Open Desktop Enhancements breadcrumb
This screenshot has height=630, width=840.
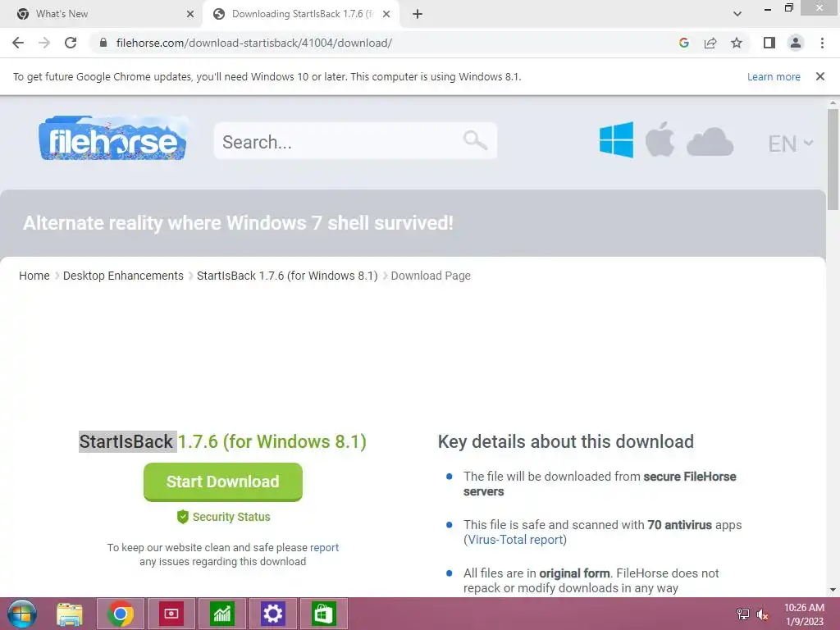(123, 276)
